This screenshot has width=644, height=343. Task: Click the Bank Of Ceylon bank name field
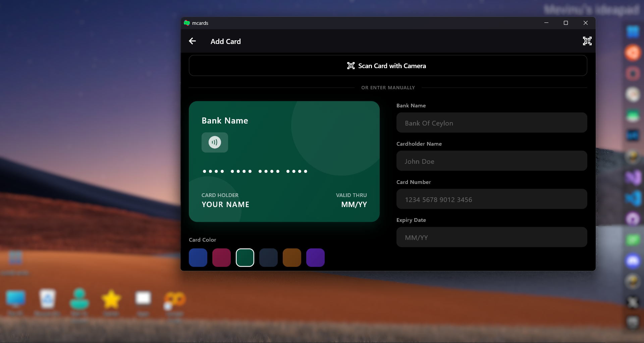pos(491,122)
